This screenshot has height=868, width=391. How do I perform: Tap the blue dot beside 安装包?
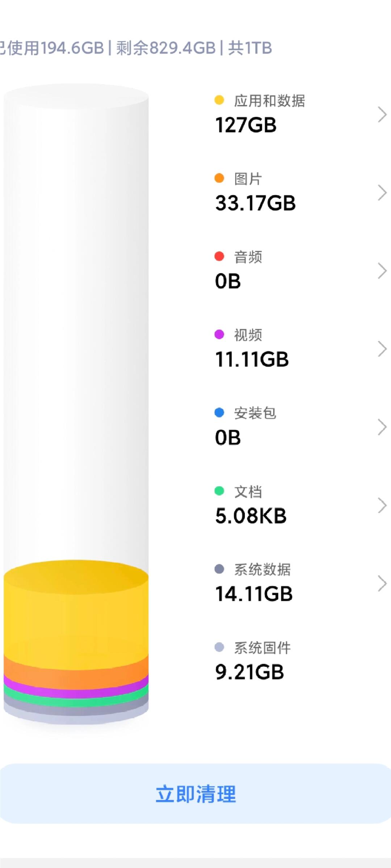coord(219,412)
